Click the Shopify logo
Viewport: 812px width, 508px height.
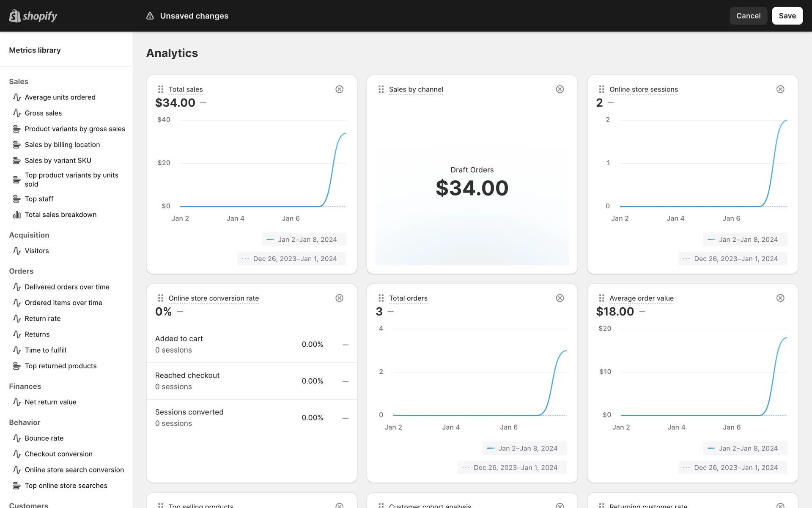pyautogui.click(x=33, y=16)
